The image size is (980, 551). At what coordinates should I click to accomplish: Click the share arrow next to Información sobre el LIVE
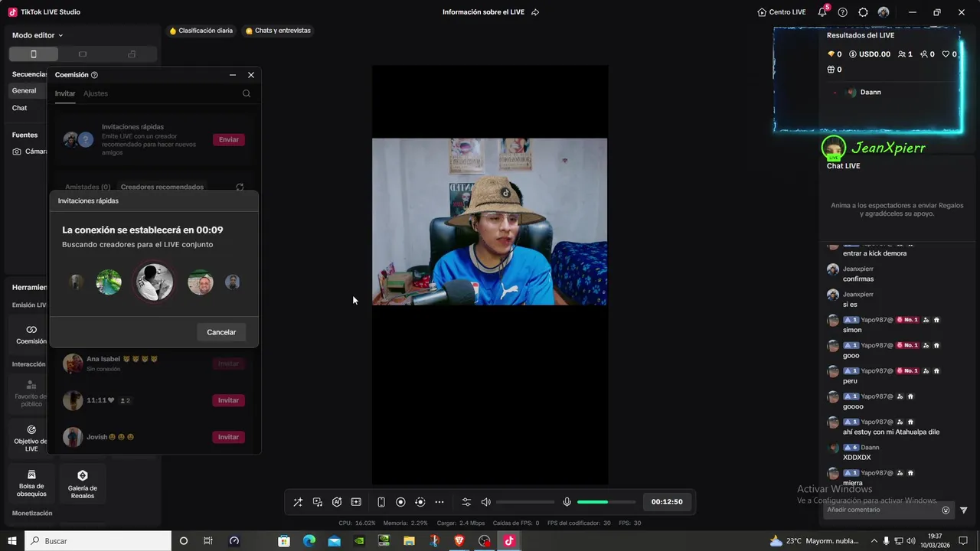[x=535, y=12]
